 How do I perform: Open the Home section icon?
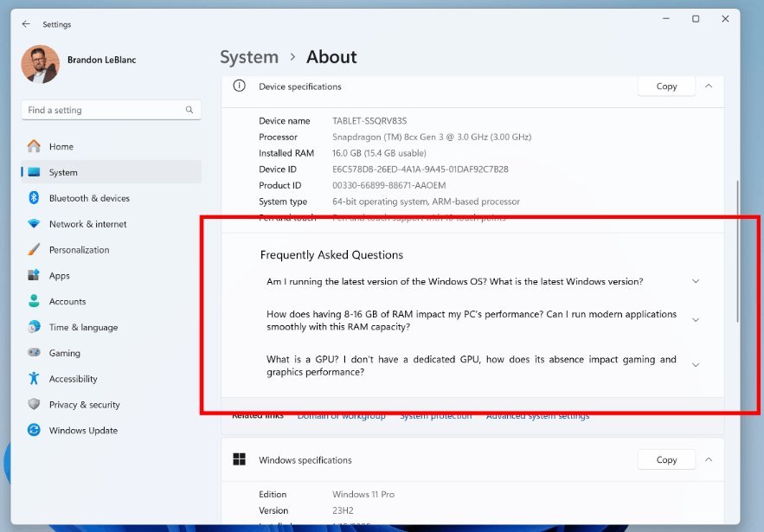[x=34, y=146]
